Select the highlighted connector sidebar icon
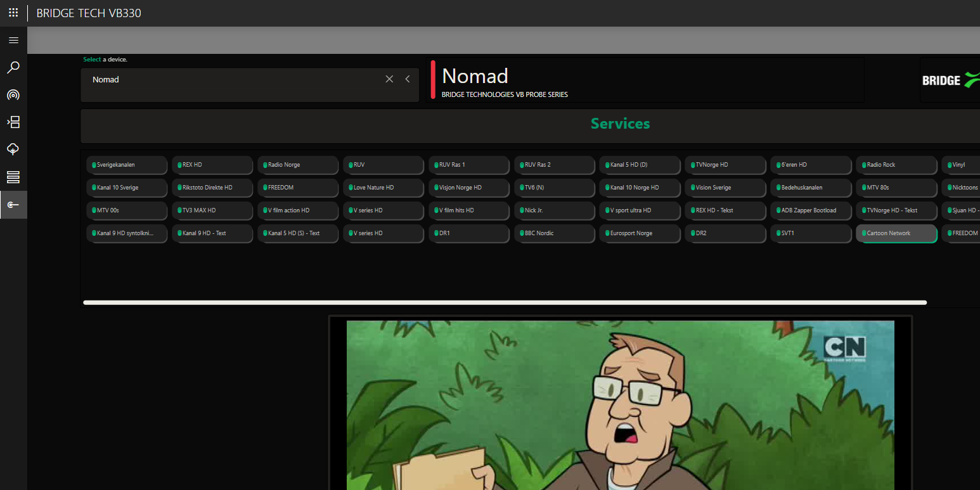 click(x=13, y=204)
